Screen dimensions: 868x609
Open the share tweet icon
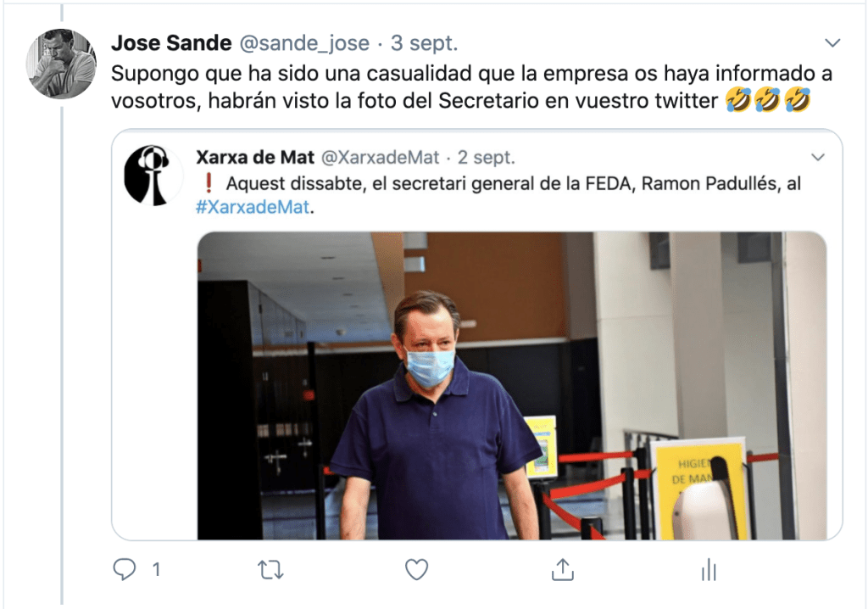[x=563, y=569]
